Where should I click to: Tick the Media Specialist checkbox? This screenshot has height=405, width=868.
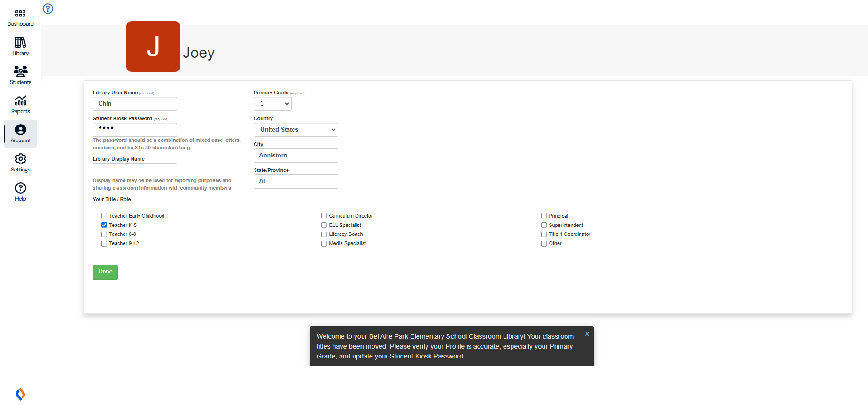[324, 244]
